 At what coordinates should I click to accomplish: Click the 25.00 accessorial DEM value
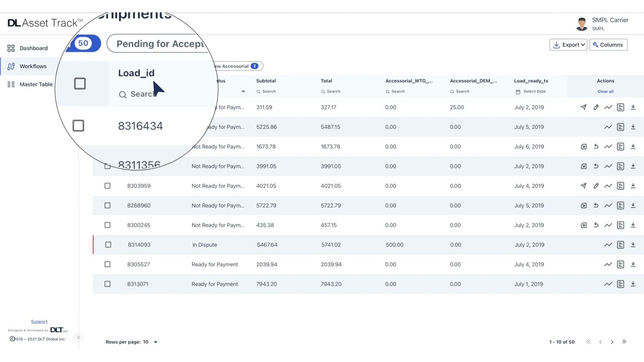click(x=457, y=107)
